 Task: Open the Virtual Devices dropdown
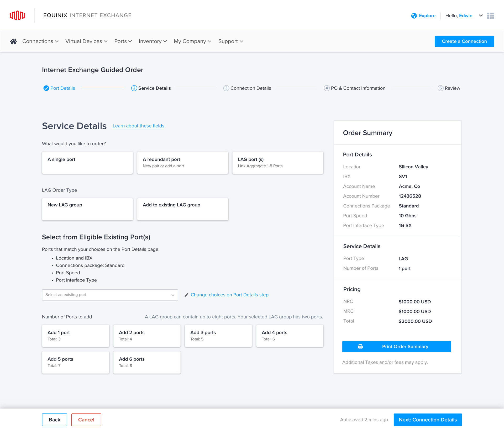click(86, 41)
